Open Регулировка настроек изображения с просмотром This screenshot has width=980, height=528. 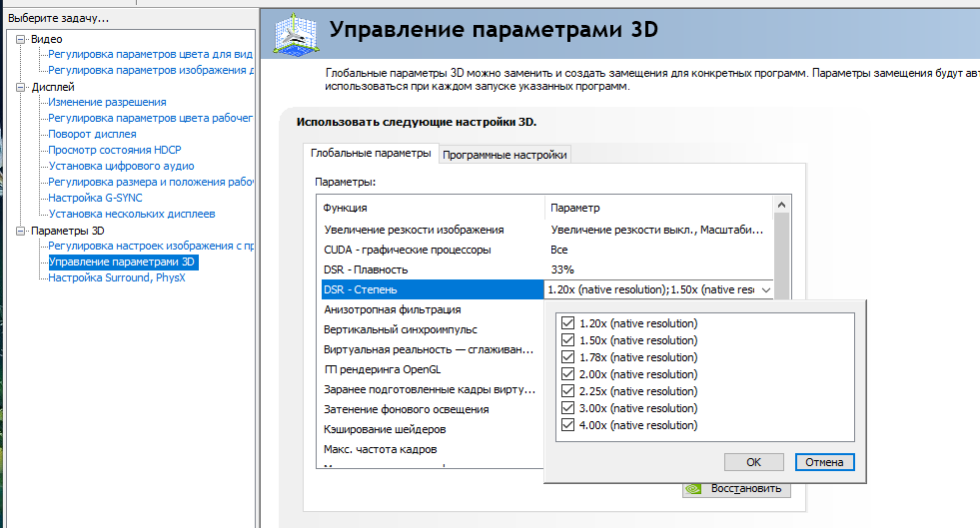[x=151, y=246]
